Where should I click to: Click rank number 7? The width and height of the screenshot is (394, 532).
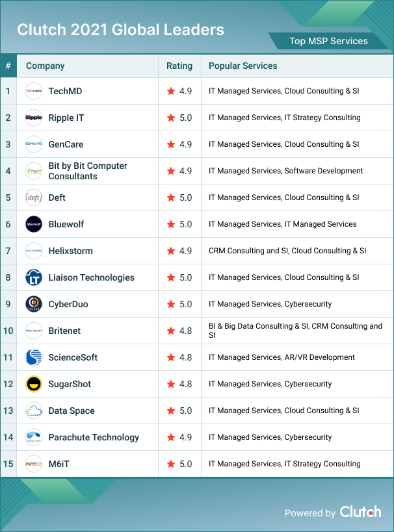(8, 251)
